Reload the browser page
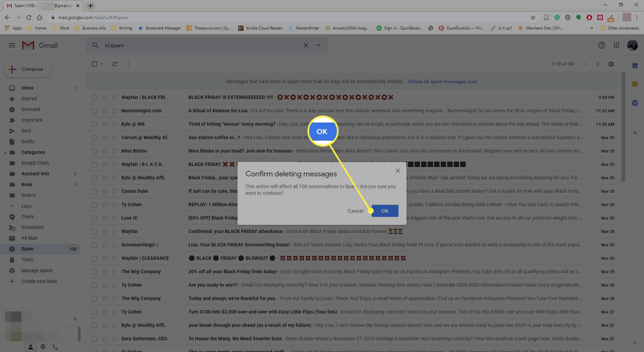 [29, 17]
